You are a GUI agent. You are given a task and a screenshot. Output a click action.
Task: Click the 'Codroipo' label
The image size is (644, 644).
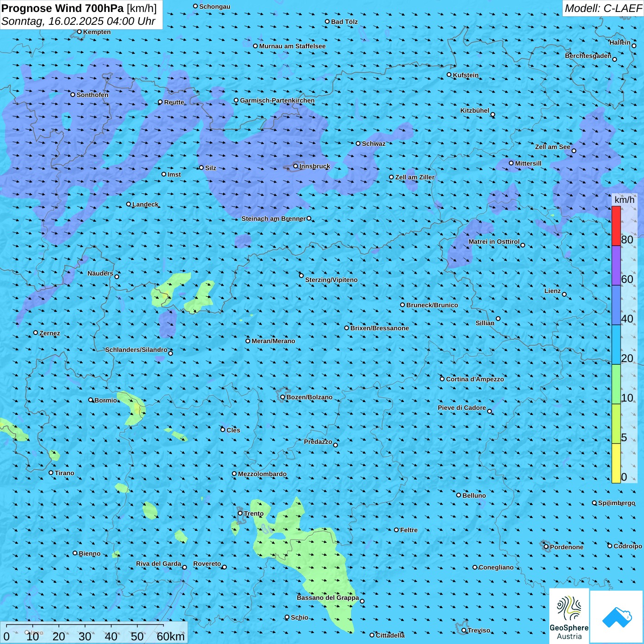pyautogui.click(x=628, y=546)
